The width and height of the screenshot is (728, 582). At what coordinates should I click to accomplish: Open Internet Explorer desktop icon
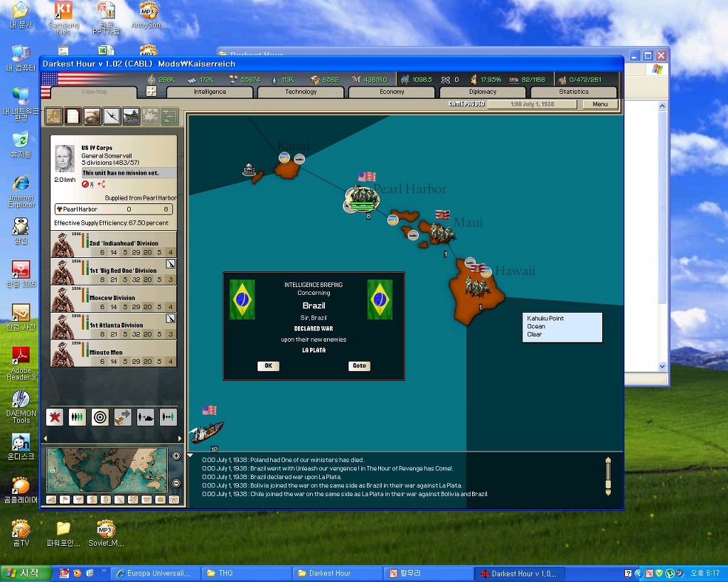point(21,190)
